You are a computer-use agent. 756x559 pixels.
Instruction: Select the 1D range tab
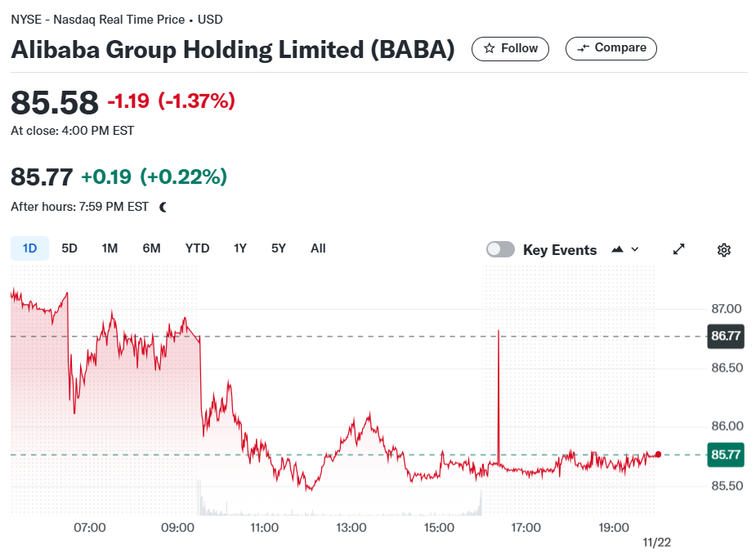[30, 248]
